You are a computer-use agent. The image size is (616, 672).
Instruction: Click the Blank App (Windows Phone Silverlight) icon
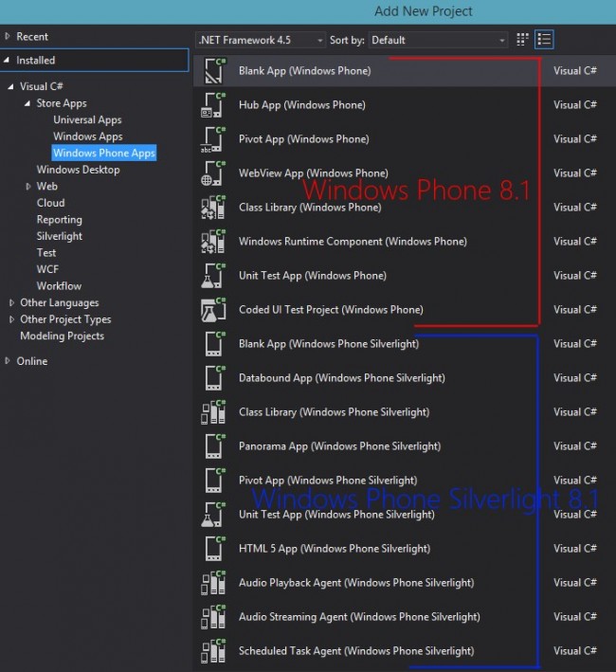coord(214,344)
